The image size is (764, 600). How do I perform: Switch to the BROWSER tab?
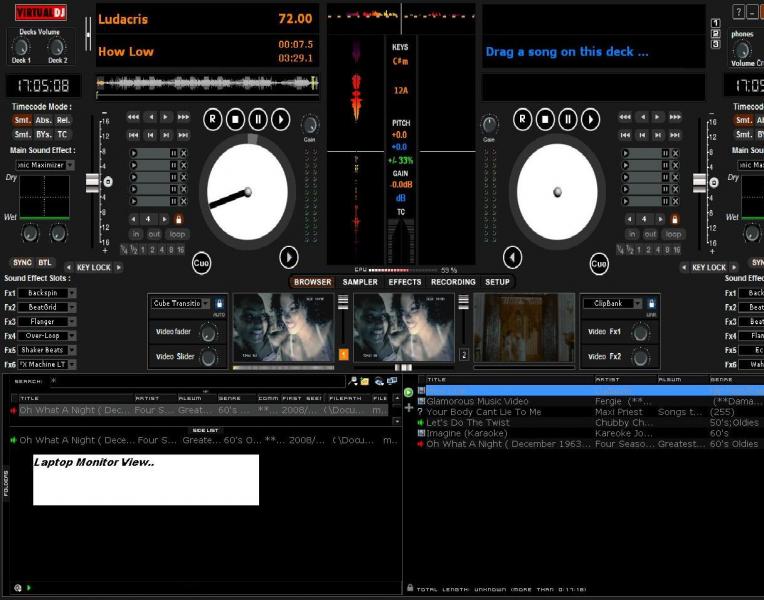point(312,282)
